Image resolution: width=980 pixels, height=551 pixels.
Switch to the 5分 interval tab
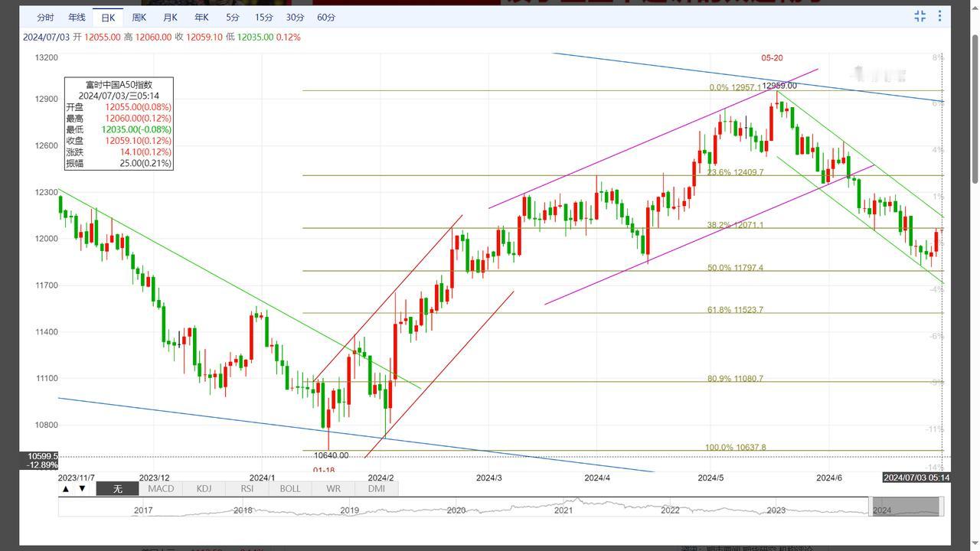click(x=232, y=17)
